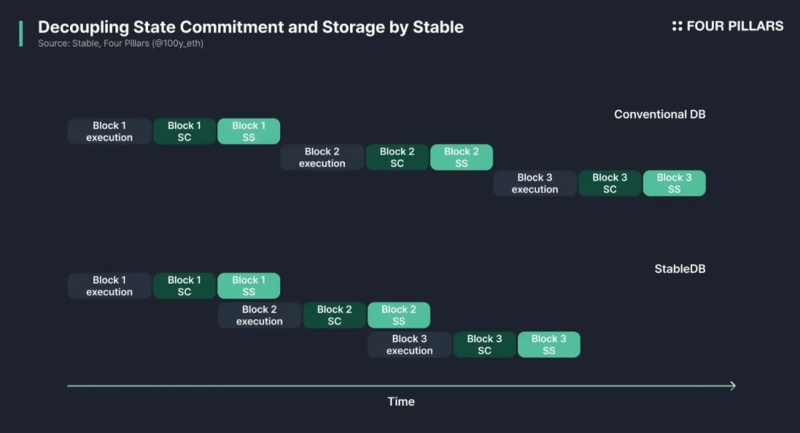
Task: Click the FOUR PILLARS brand text
Action: pyautogui.click(x=735, y=26)
